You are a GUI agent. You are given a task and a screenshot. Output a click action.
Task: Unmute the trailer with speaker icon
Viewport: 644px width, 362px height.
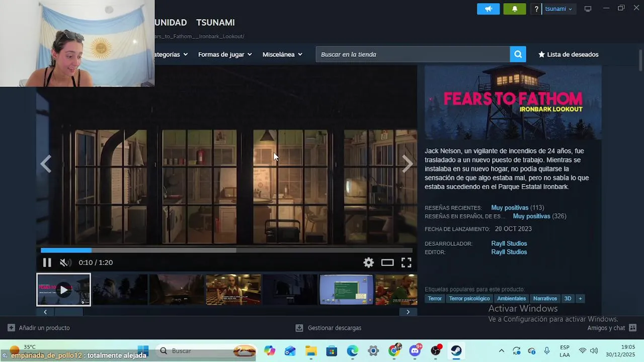[65, 262]
